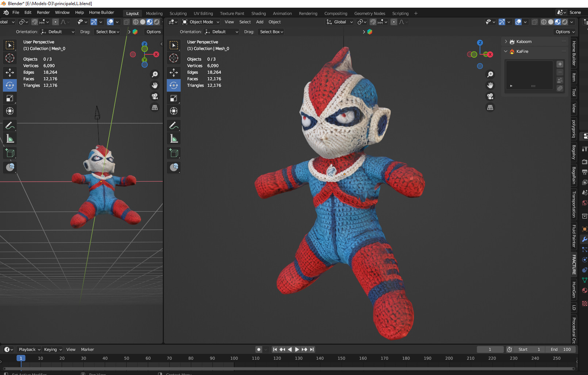
Task: Click the current frame field in the timeline
Action: click(490, 349)
